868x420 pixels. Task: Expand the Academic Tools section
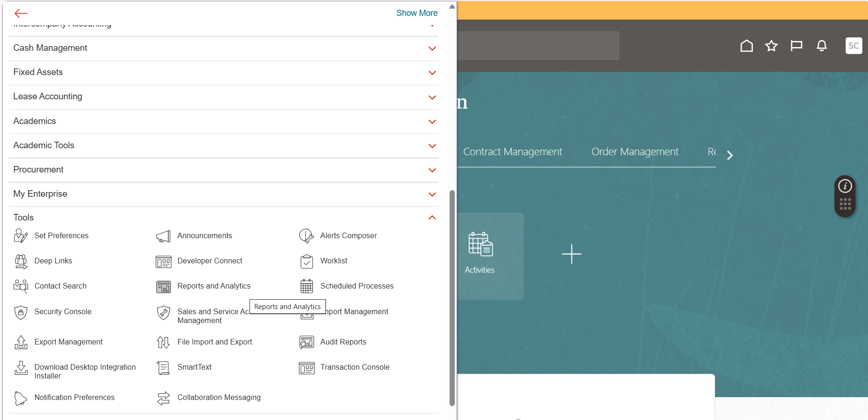pyautogui.click(x=432, y=146)
